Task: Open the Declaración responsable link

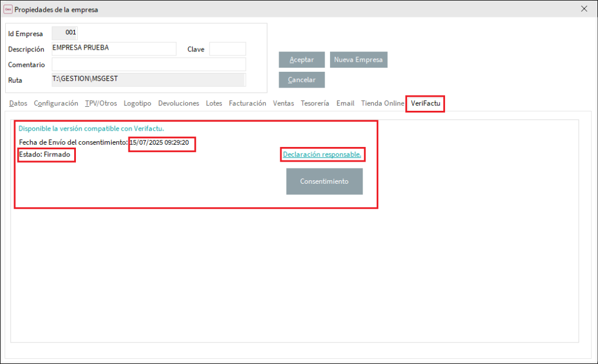Action: click(322, 154)
